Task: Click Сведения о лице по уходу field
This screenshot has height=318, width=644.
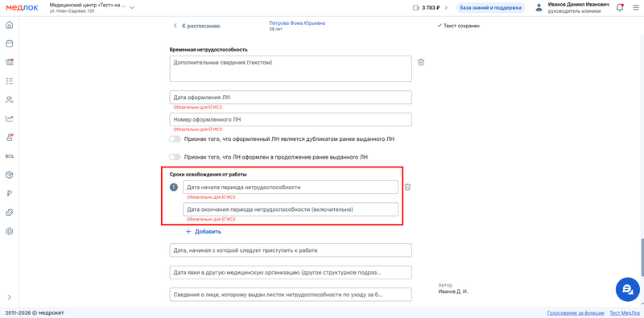Action: 291,295
